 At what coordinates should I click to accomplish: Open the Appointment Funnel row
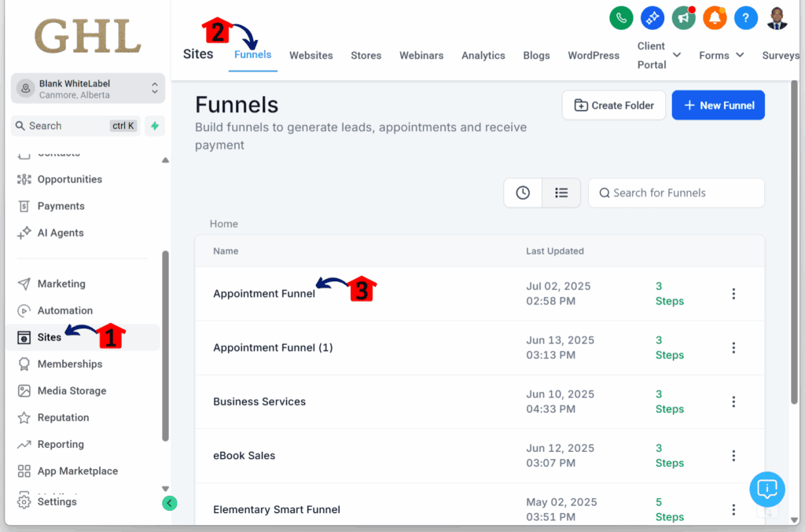(480, 294)
